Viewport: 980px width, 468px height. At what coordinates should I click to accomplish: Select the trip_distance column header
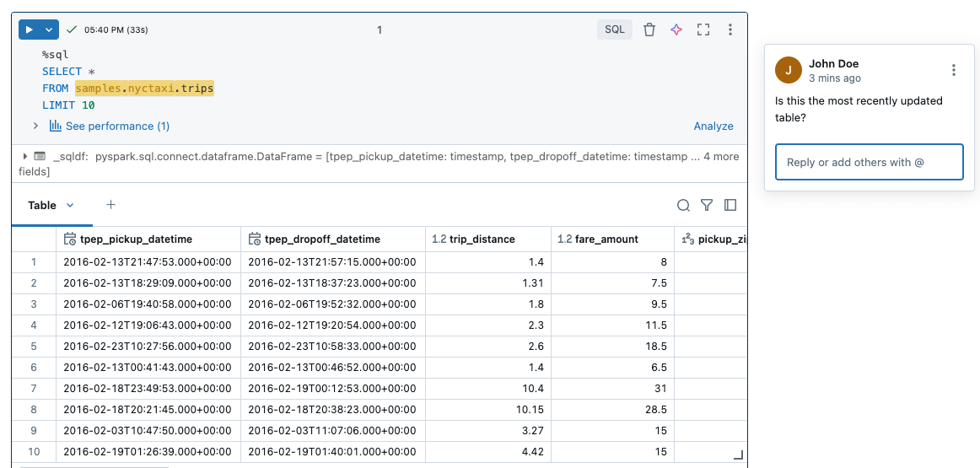[x=482, y=239]
